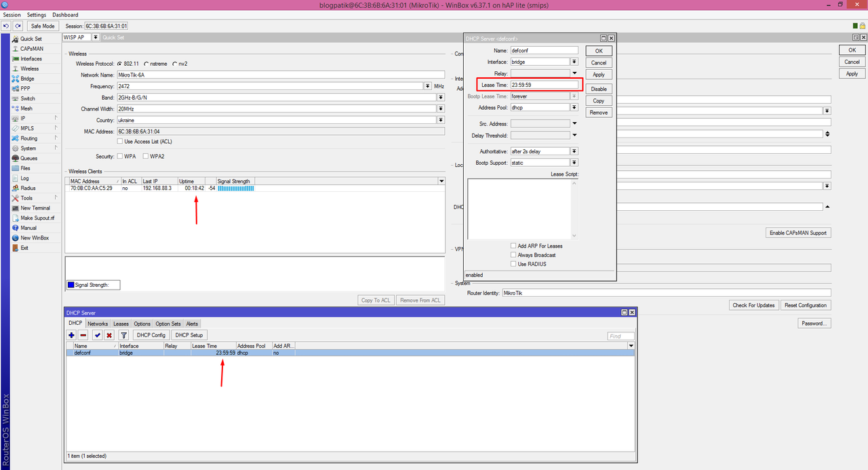Open the CAPsMAN sidebar item

click(31, 49)
